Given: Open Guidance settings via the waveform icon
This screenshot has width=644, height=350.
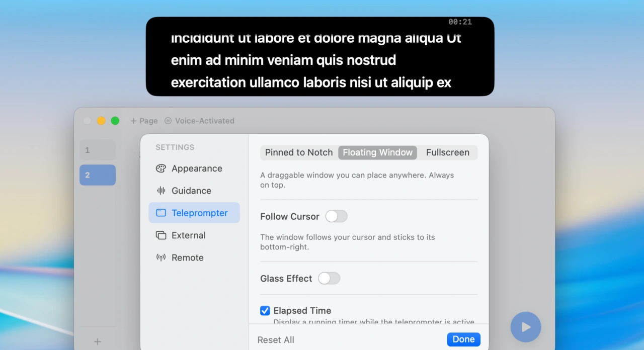Looking at the screenshot, I should coord(160,191).
